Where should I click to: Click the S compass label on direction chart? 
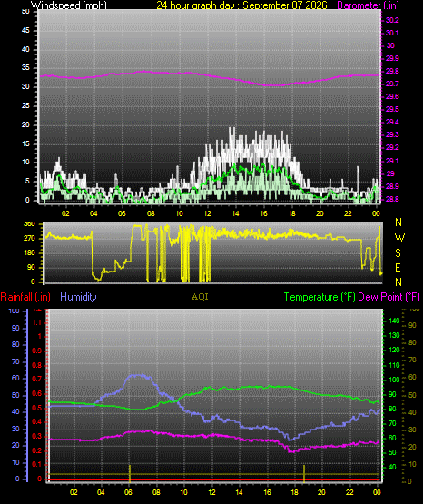point(398,253)
